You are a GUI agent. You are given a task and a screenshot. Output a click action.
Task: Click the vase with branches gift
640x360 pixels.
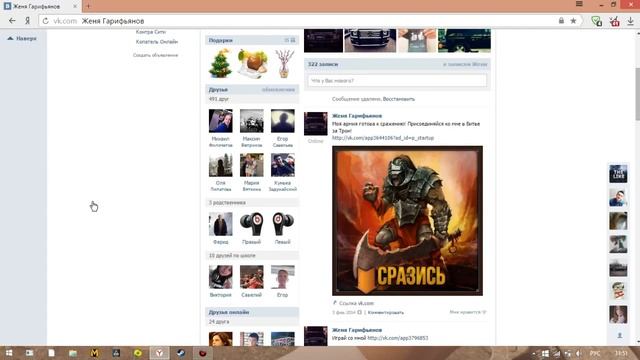[284, 63]
